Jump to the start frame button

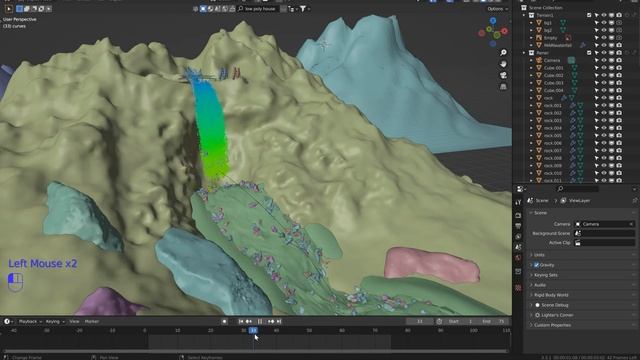[241, 322]
